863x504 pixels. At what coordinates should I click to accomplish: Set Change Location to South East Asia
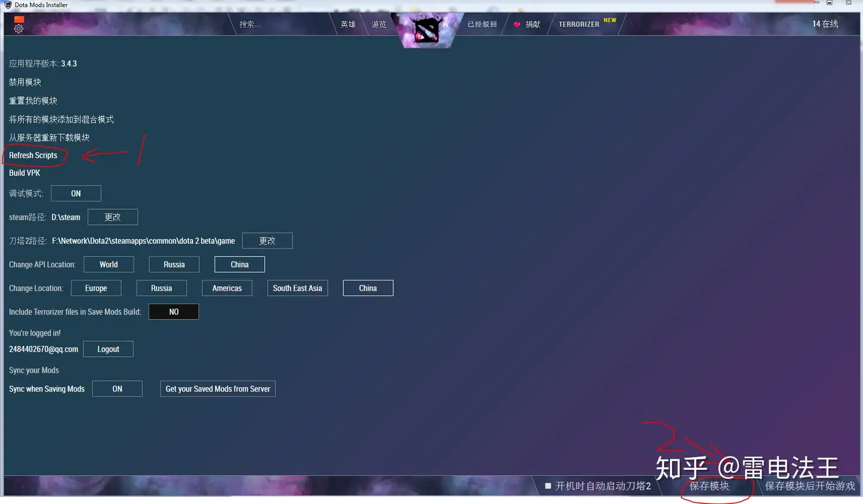(x=298, y=288)
